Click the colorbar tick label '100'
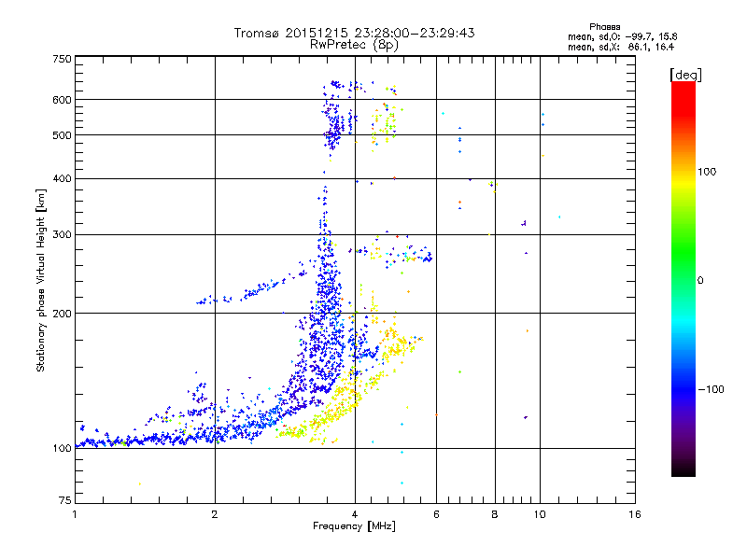 click(707, 172)
